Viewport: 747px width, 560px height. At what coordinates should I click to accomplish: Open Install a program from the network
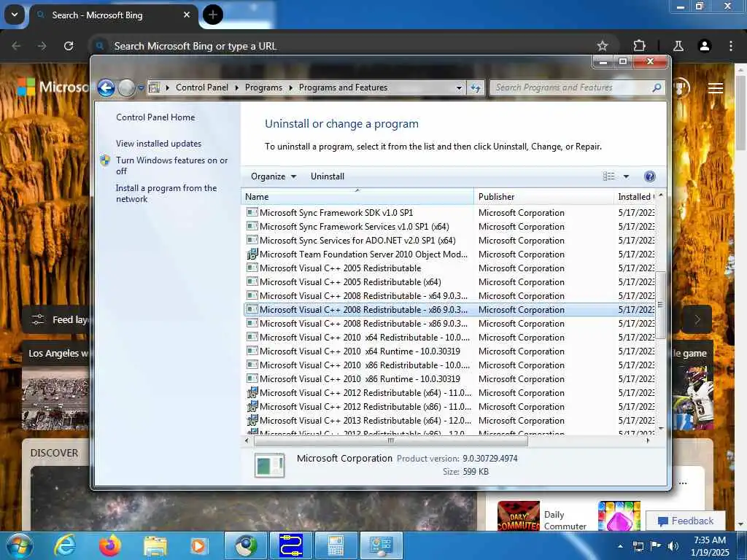(x=166, y=193)
